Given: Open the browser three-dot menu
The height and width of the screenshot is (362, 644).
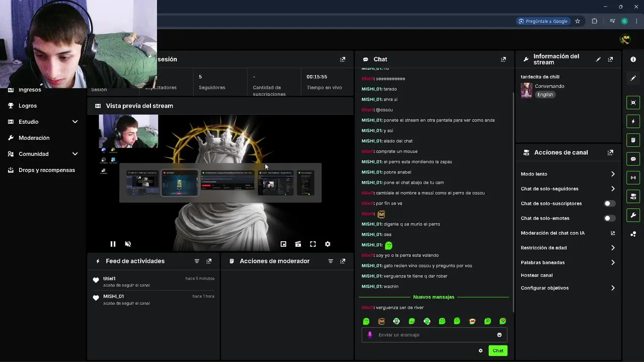Looking at the screenshot, I should [636, 21].
